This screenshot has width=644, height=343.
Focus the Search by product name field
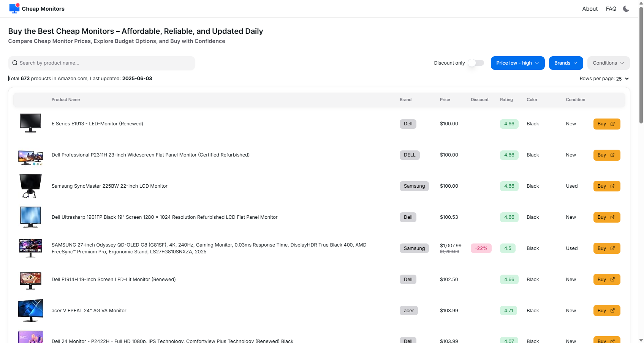point(106,63)
